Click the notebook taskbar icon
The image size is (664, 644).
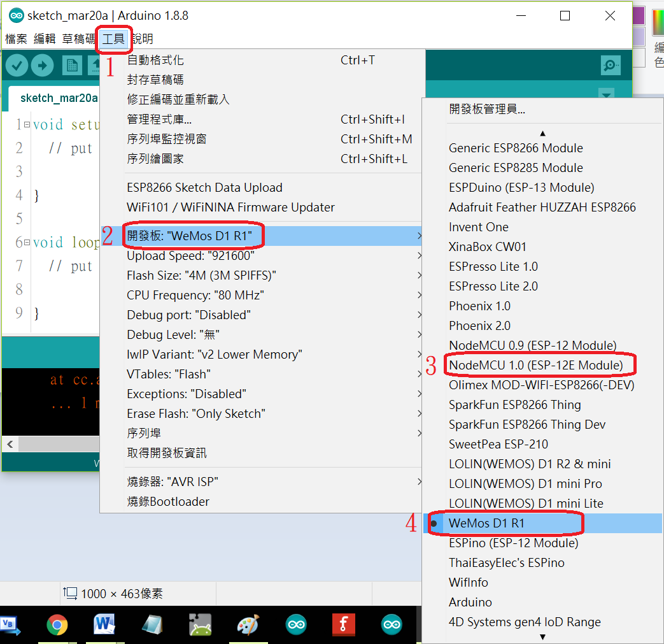(x=152, y=624)
